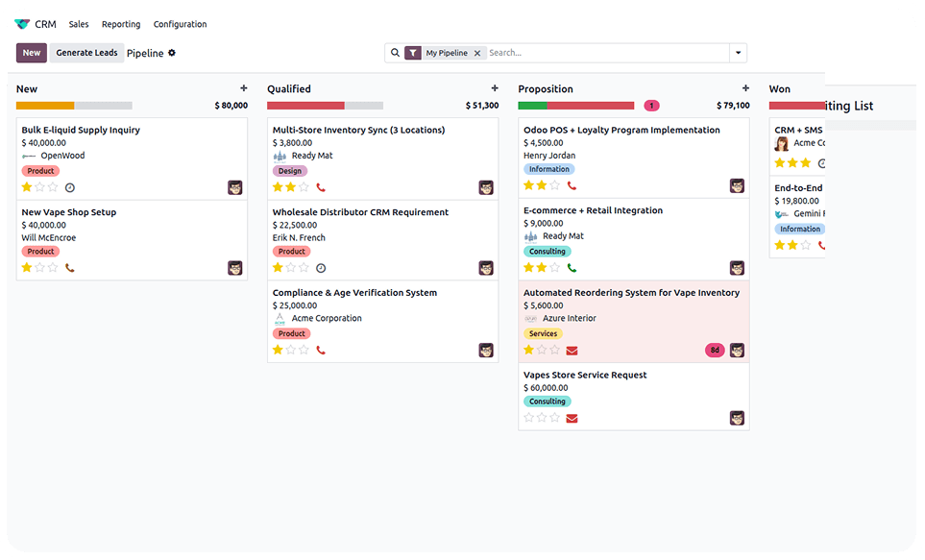This screenshot has height=560, width=925.
Task: Click the Design tag on Multi-Store Inventory Sync
Action: coord(290,171)
